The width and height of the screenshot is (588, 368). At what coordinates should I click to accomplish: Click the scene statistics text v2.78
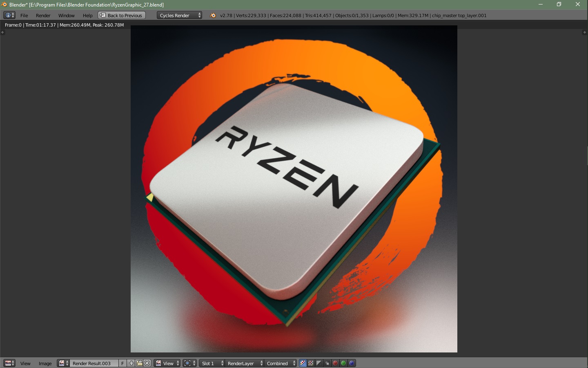tap(353, 16)
